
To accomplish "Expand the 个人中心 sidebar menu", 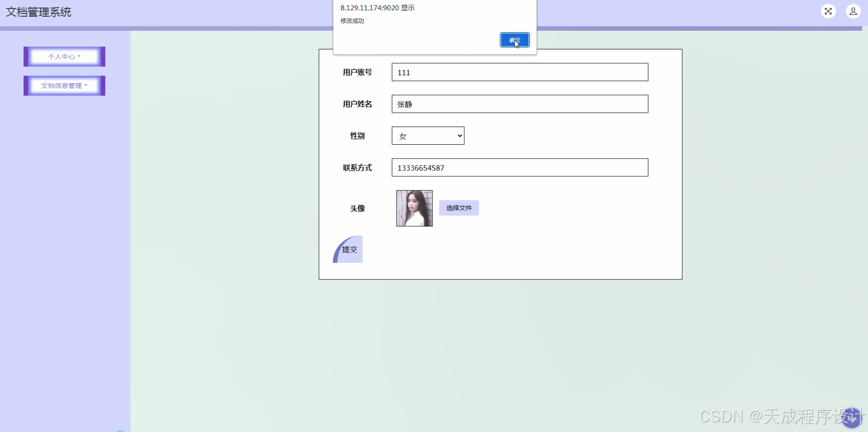I will coord(64,56).
